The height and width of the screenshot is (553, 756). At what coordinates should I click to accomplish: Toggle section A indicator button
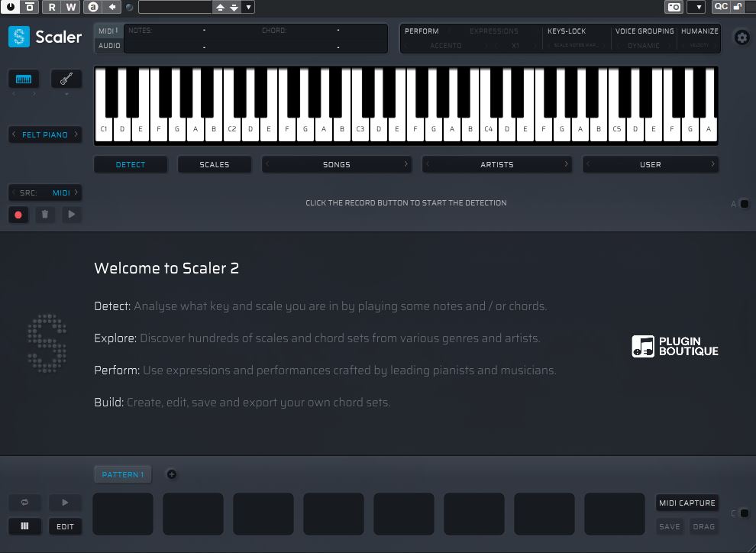point(745,204)
